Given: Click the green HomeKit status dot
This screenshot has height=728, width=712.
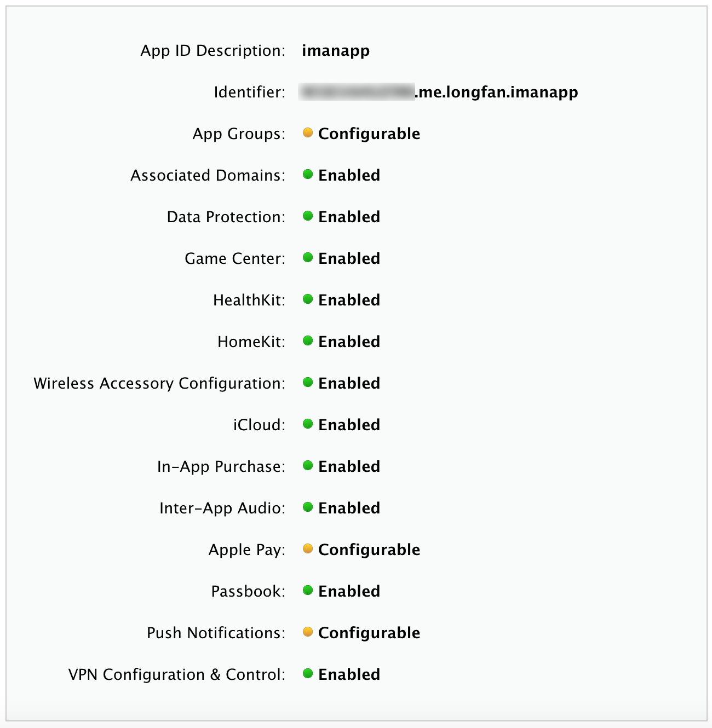Looking at the screenshot, I should [x=308, y=340].
